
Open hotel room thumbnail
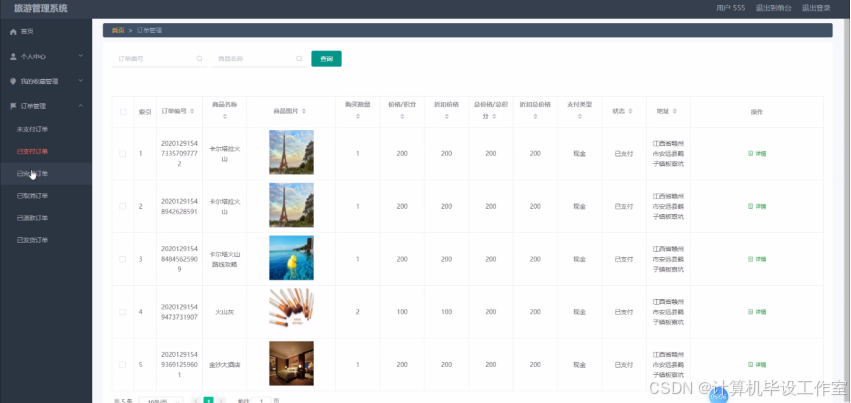point(291,363)
